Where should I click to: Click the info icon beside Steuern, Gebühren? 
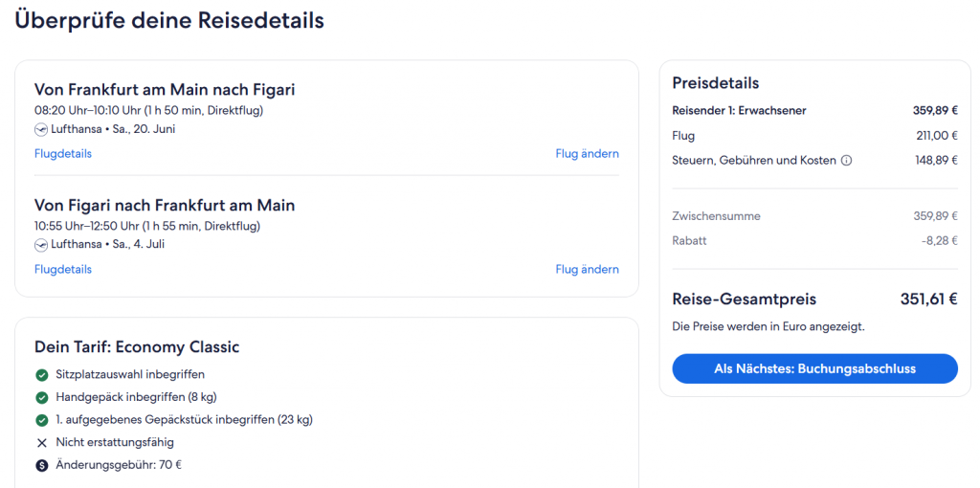pyautogui.click(x=846, y=161)
